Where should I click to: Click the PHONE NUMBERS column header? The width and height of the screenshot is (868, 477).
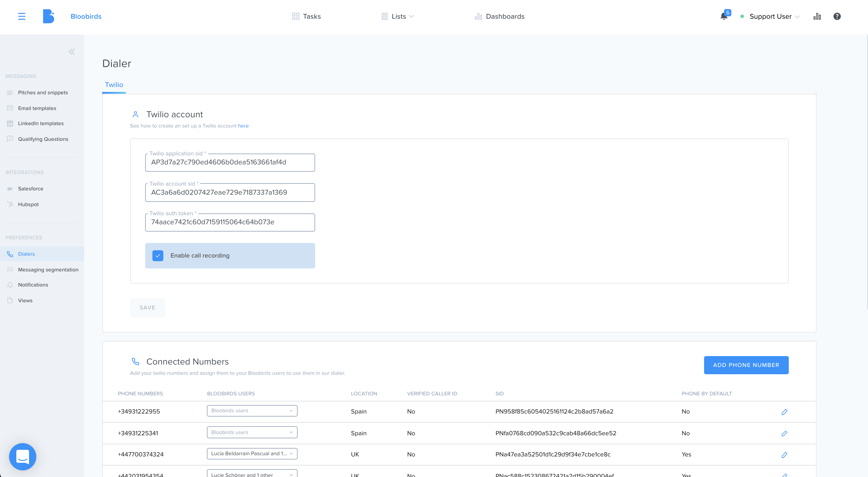click(x=140, y=394)
